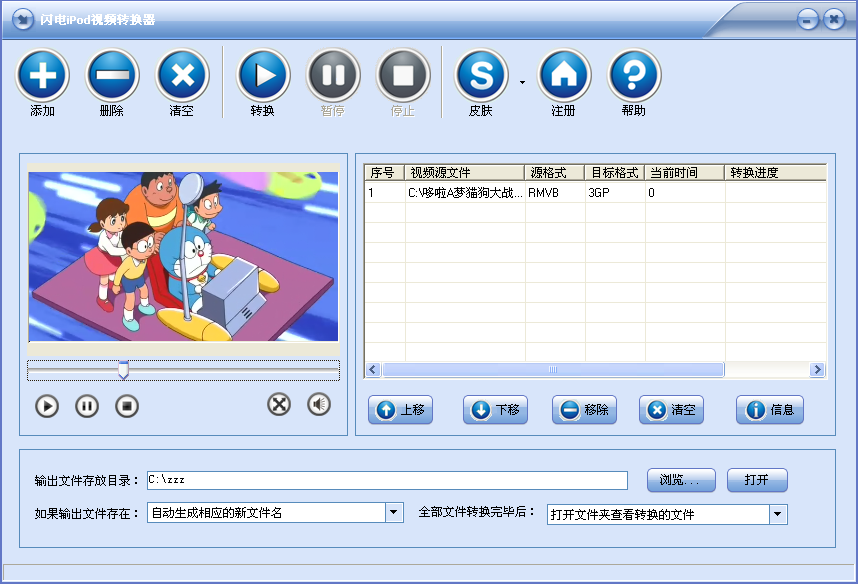Click the 添加 (Add) plus icon
This screenshot has height=584, width=858.
coord(43,76)
